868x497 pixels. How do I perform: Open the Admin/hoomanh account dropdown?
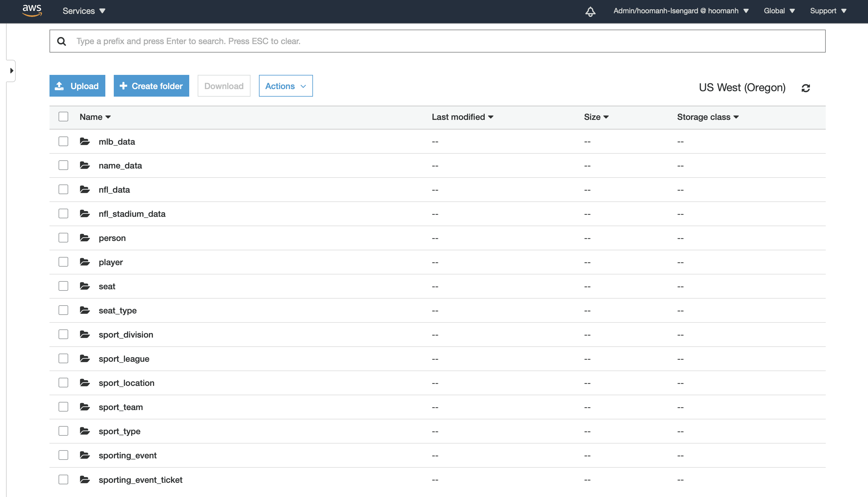click(681, 11)
